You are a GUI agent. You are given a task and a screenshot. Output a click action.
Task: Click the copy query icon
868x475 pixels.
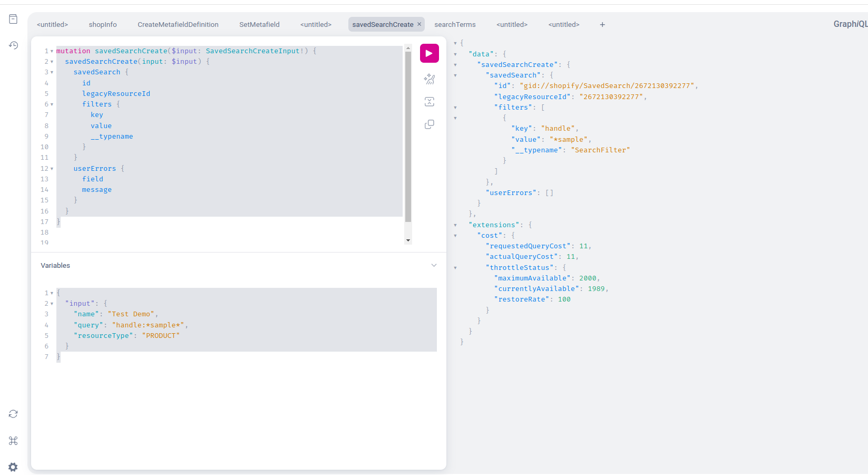(x=429, y=124)
